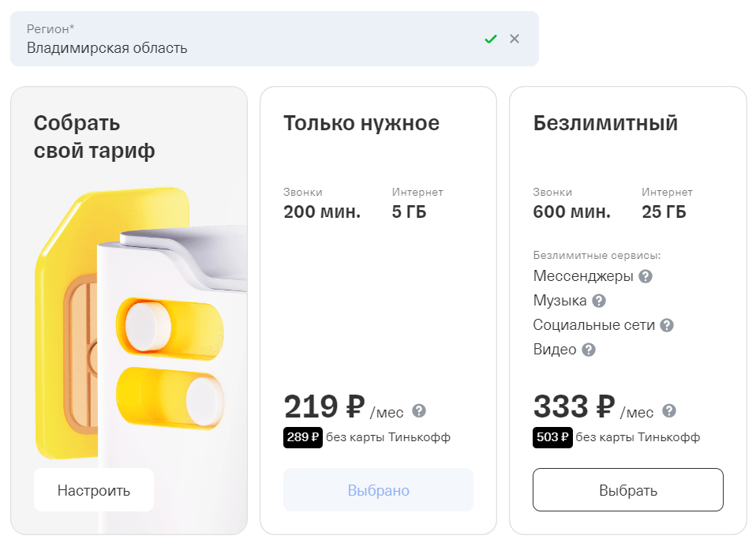Toggle the lower yellow switch in illustration
The image size is (756, 543).
169,396
